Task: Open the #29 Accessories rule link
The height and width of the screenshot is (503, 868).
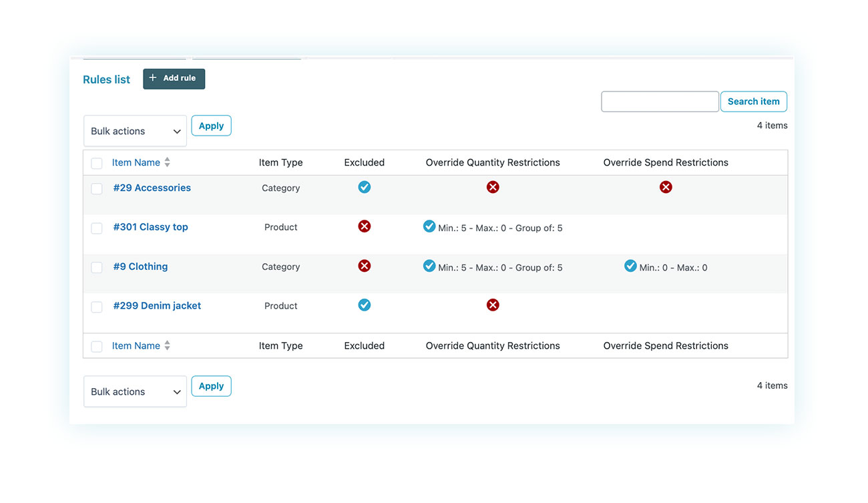Action: pos(152,188)
